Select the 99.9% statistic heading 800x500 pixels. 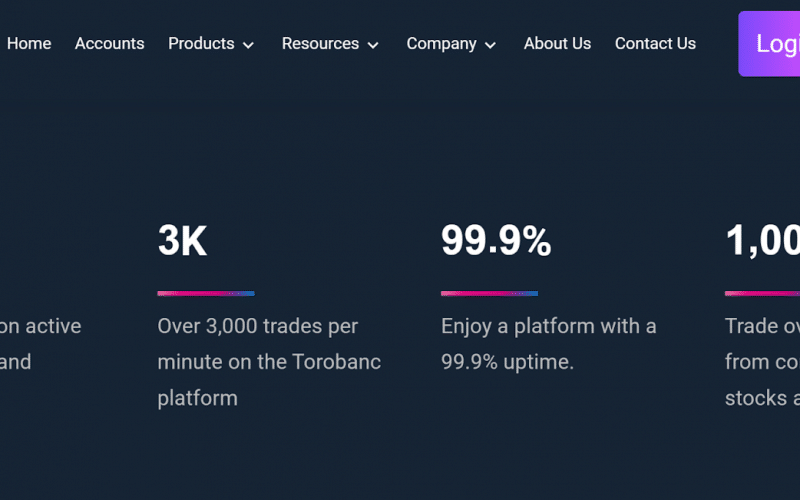point(496,242)
